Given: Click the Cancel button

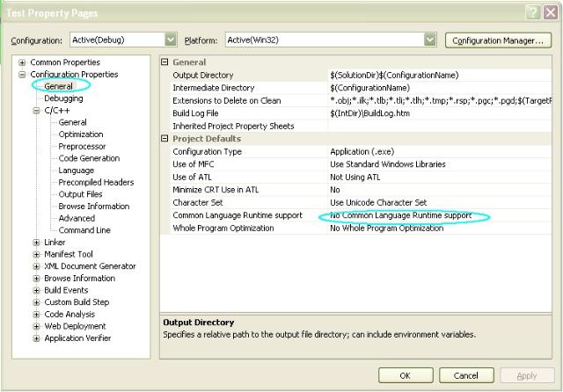Looking at the screenshot, I should click(466, 375).
